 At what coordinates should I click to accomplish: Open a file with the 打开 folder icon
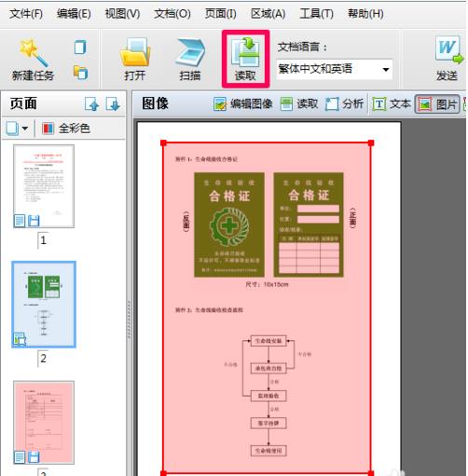coord(135,59)
